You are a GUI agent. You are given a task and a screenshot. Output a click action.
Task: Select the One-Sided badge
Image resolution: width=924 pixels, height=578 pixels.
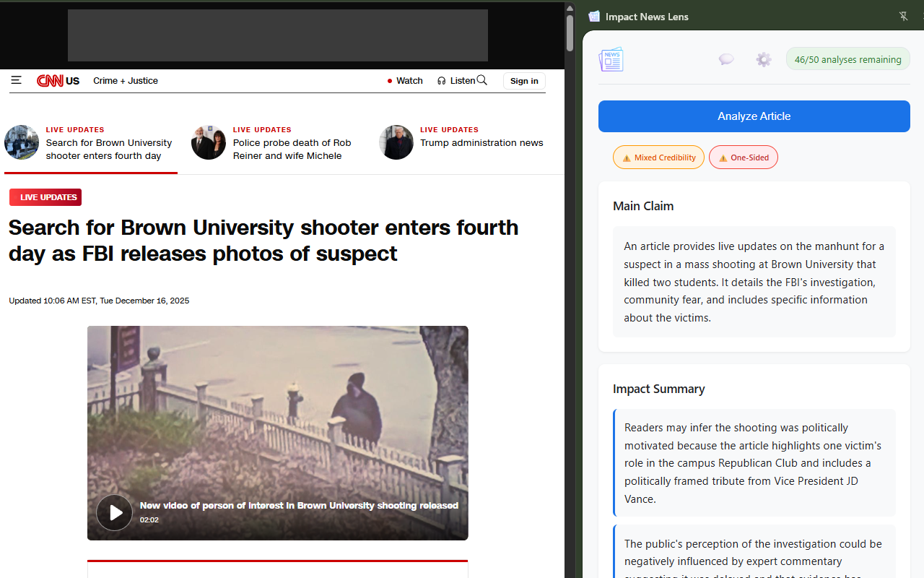tap(744, 158)
